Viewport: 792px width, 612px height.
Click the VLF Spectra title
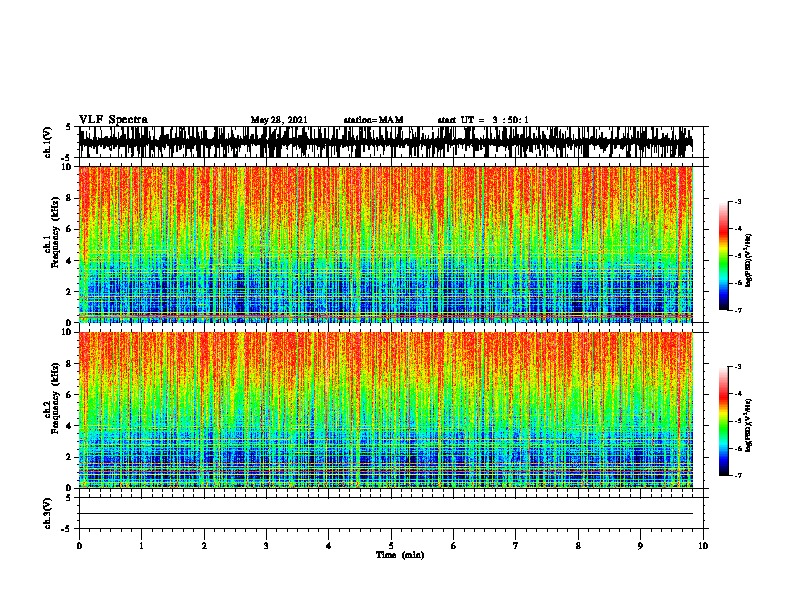click(113, 120)
